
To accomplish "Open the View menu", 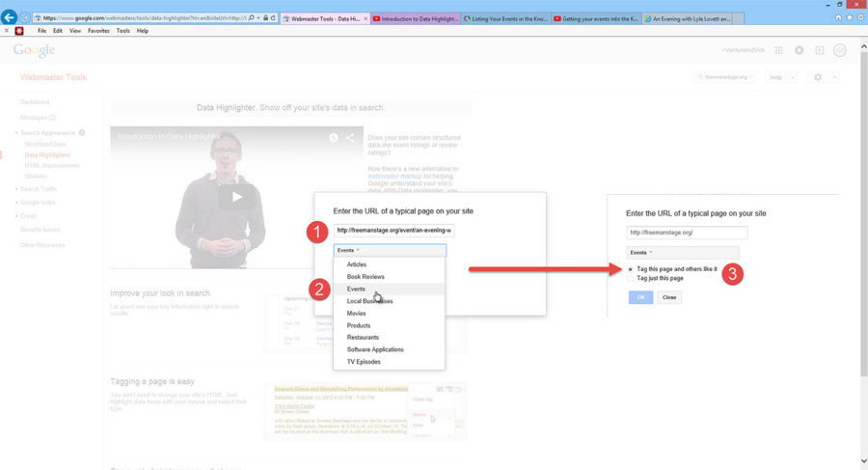I will [75, 31].
